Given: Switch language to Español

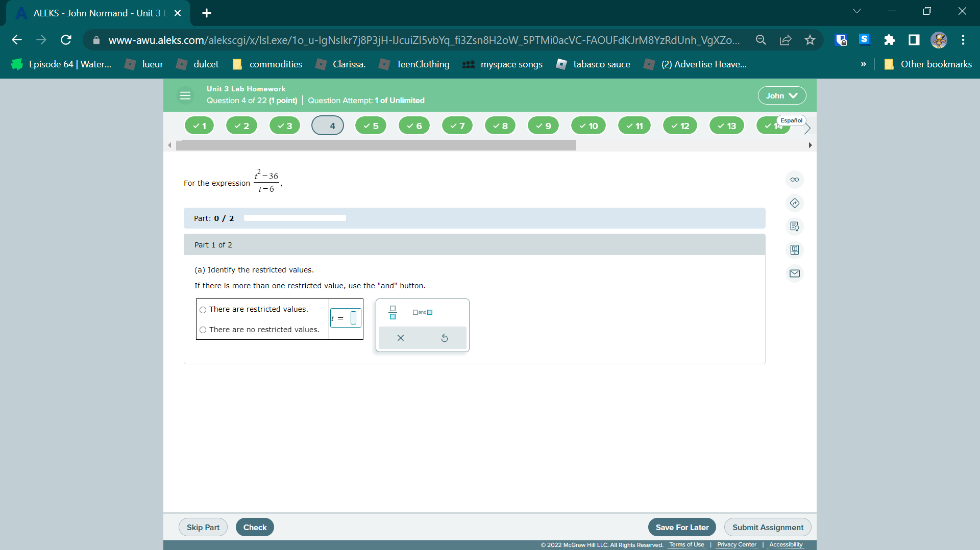Looking at the screenshot, I should point(791,120).
